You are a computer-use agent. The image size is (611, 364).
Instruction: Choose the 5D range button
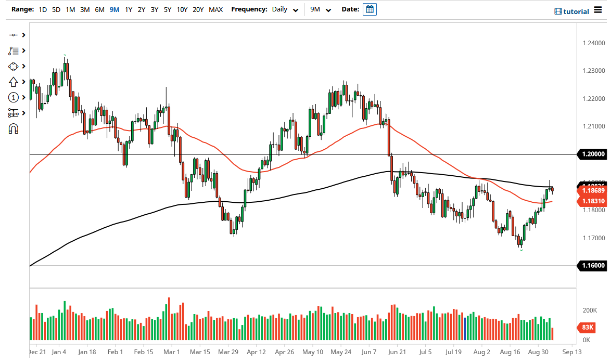pos(56,9)
